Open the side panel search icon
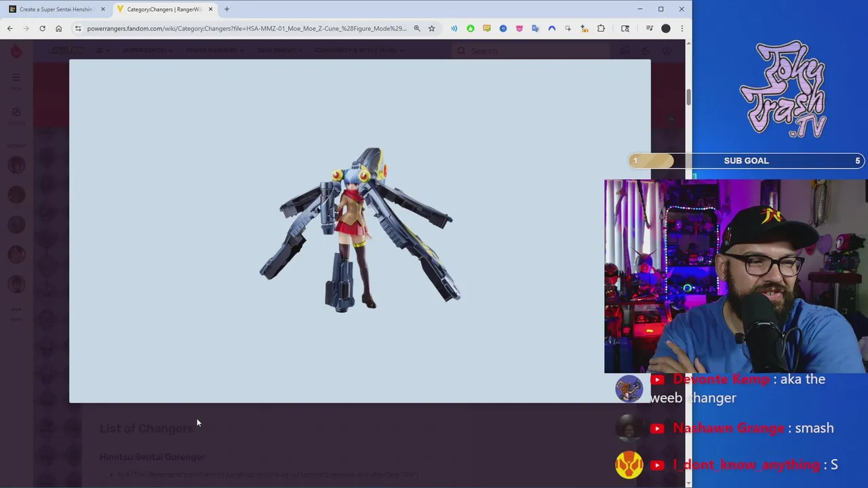Screen dimensions: 868x488 click(x=625, y=28)
